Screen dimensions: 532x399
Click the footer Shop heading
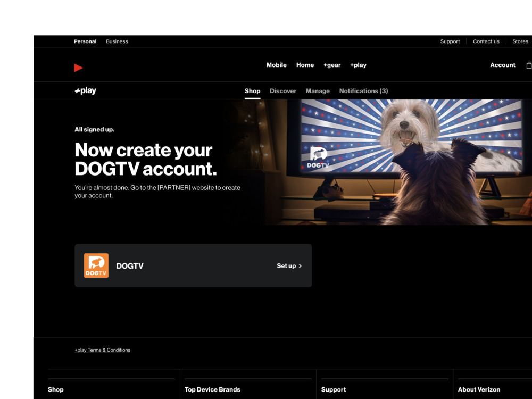[56, 389]
